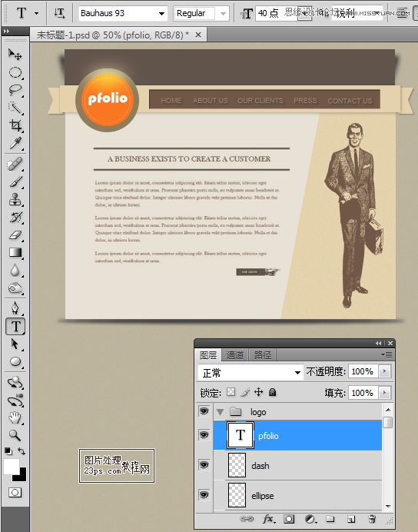Select the ellipse layer
The image size is (418, 532).
coord(297,495)
